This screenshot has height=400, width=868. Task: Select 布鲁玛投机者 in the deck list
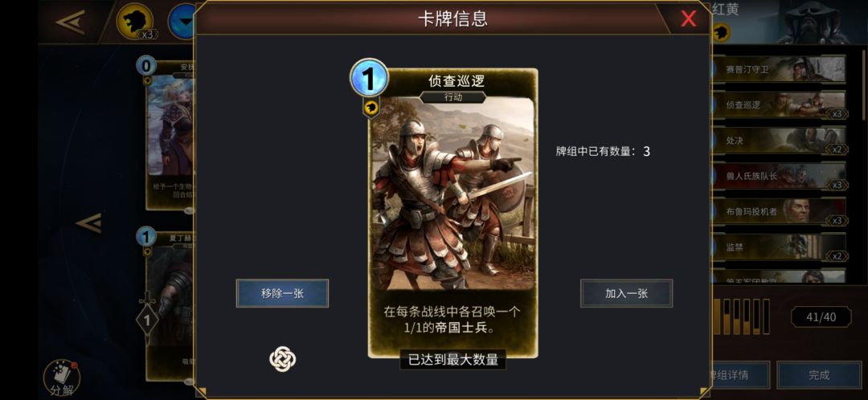778,211
